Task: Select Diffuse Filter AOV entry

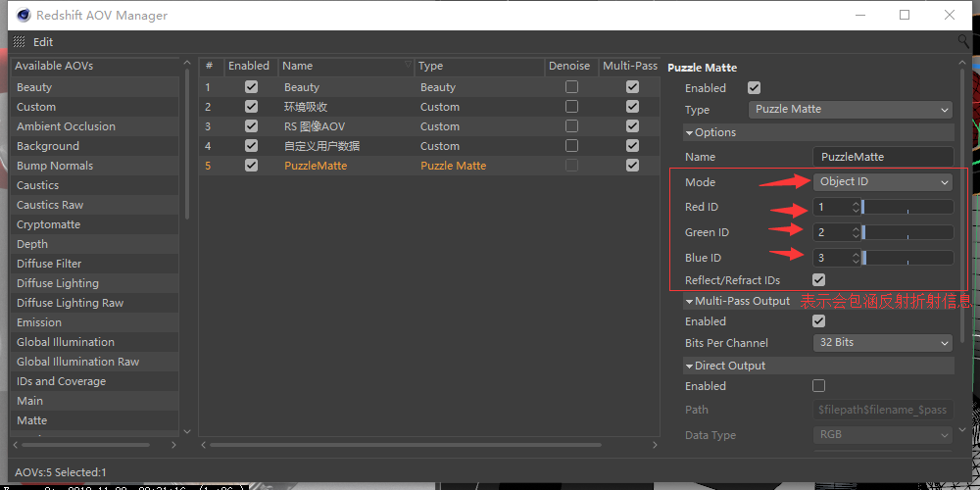Action: [95, 264]
